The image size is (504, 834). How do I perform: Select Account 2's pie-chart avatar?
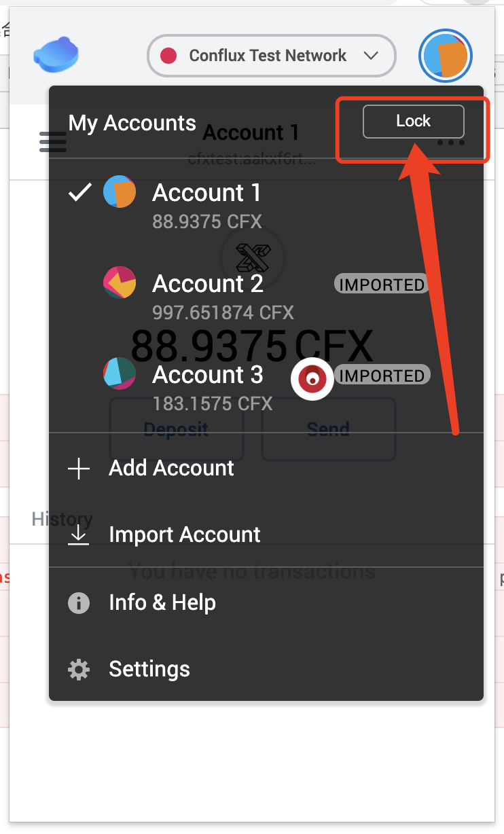[120, 283]
